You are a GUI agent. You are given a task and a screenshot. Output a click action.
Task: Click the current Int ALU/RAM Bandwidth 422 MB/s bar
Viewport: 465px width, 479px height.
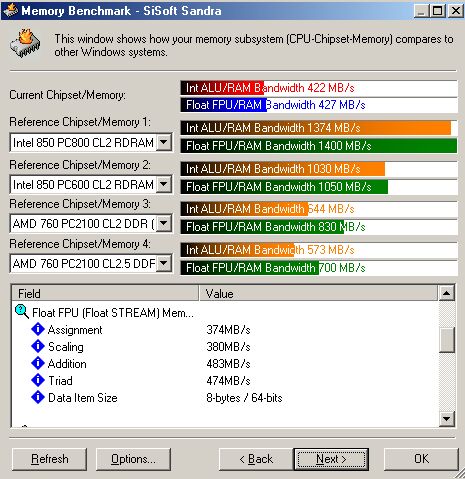pyautogui.click(x=319, y=88)
